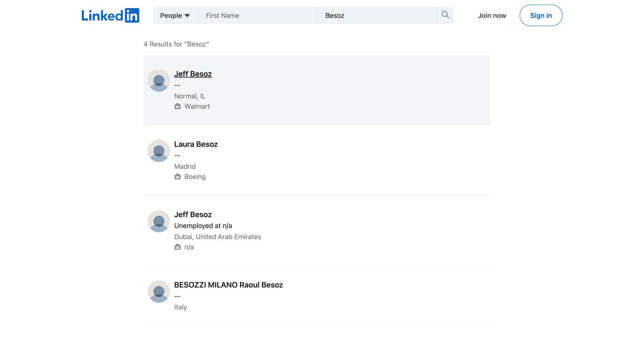Click avatar of unemployed Jeff Besoz
644x347 pixels.
159,221
